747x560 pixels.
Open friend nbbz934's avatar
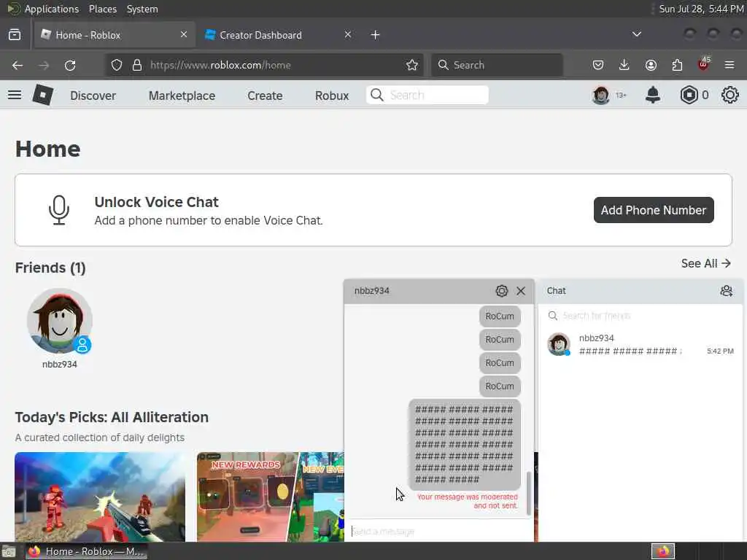[60, 321]
